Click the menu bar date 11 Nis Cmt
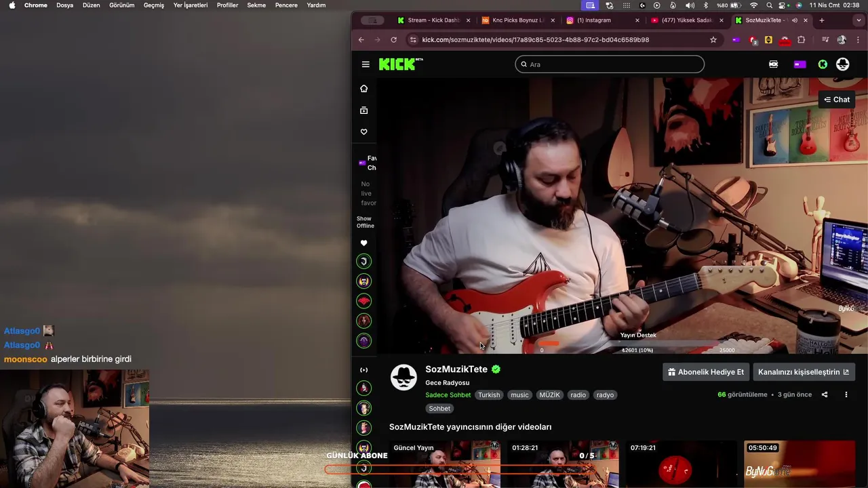This screenshot has height=488, width=868. 825,5
